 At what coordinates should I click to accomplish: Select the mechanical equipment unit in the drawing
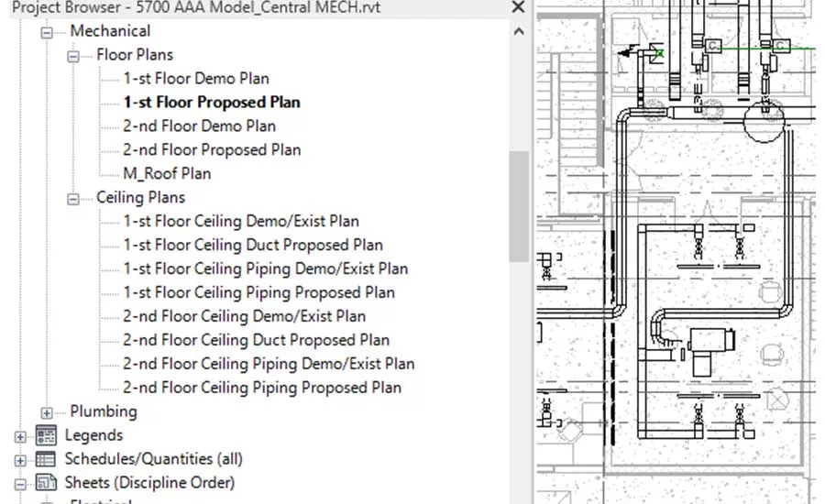(709, 351)
